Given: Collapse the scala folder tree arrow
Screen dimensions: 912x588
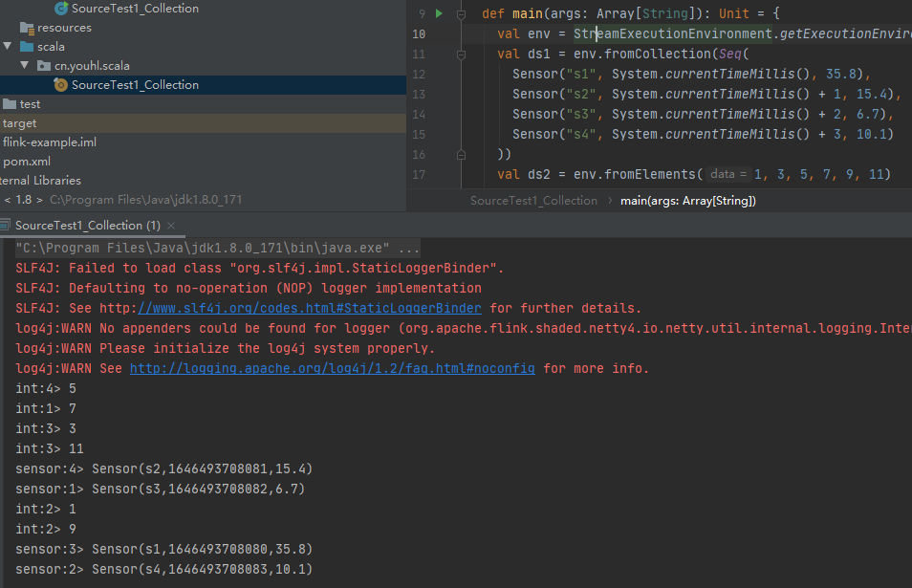Looking at the screenshot, I should [8, 46].
